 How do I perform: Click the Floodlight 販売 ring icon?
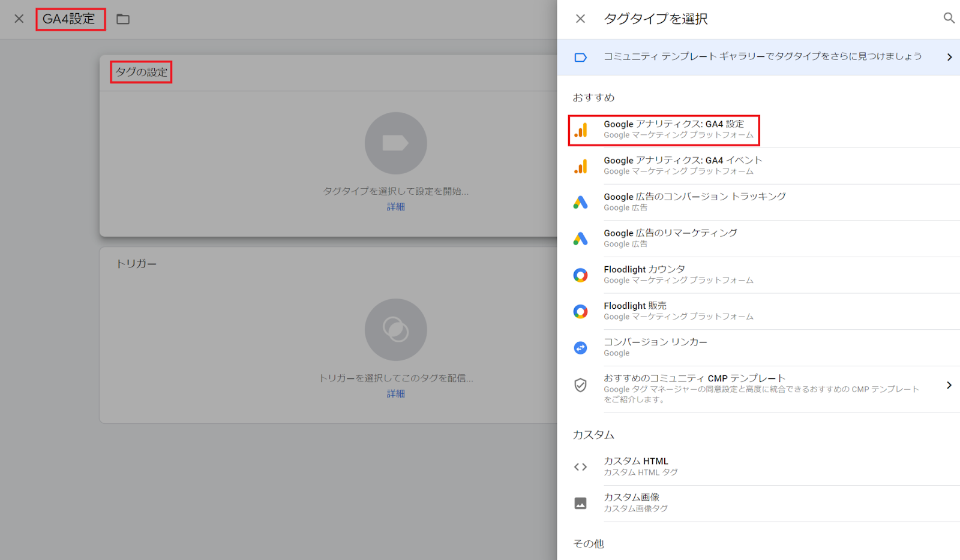coord(580,311)
